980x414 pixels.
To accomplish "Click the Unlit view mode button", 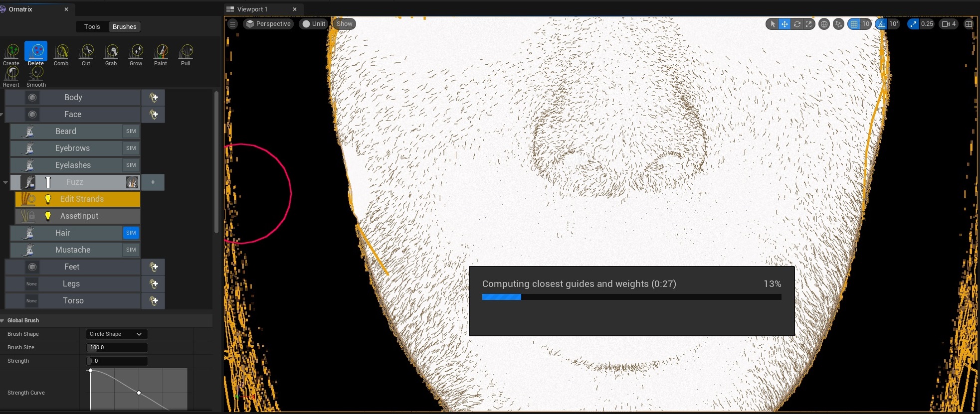I will coord(314,24).
